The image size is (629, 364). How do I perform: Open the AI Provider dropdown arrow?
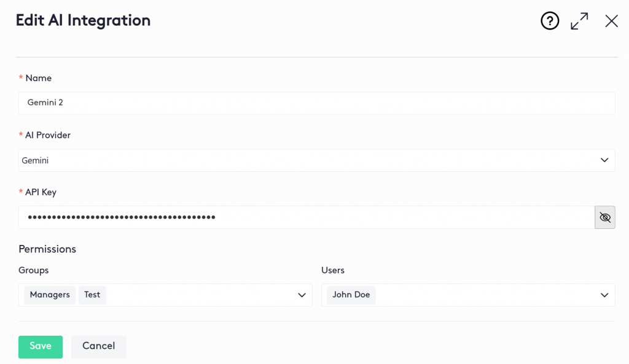(x=604, y=160)
